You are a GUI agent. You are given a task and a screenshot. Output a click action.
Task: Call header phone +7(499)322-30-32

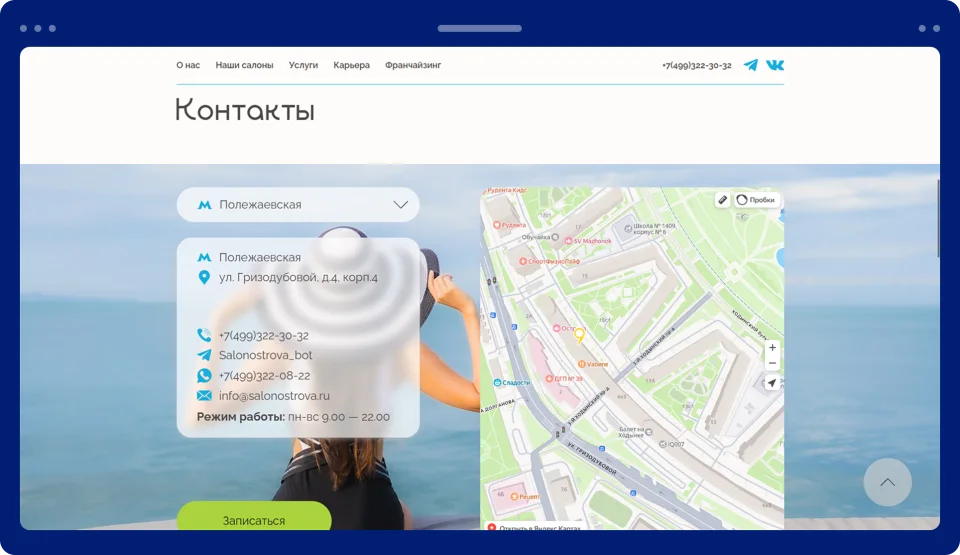pos(697,65)
